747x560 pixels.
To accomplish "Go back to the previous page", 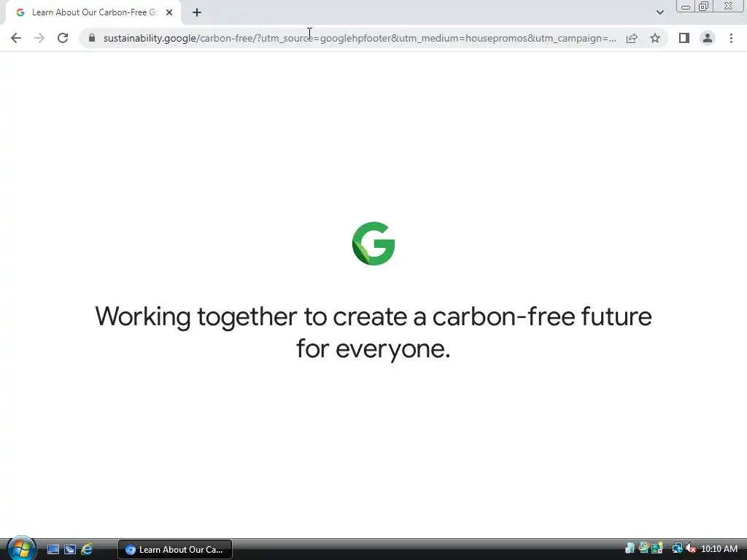I will (x=16, y=38).
